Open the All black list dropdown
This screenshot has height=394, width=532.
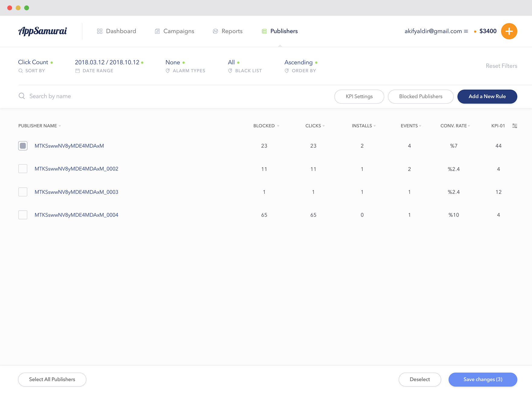(x=234, y=62)
